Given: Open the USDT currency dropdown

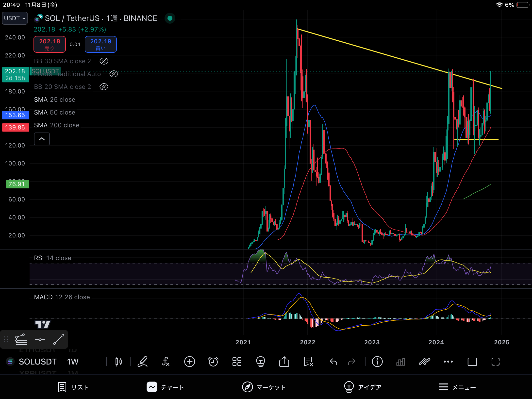Looking at the screenshot, I should pyautogui.click(x=15, y=18).
